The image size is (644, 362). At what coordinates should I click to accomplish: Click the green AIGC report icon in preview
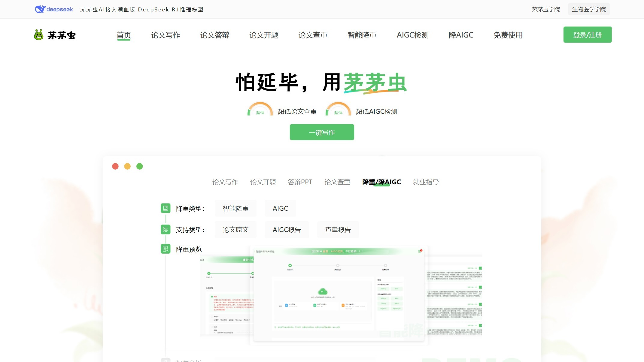(x=314, y=305)
